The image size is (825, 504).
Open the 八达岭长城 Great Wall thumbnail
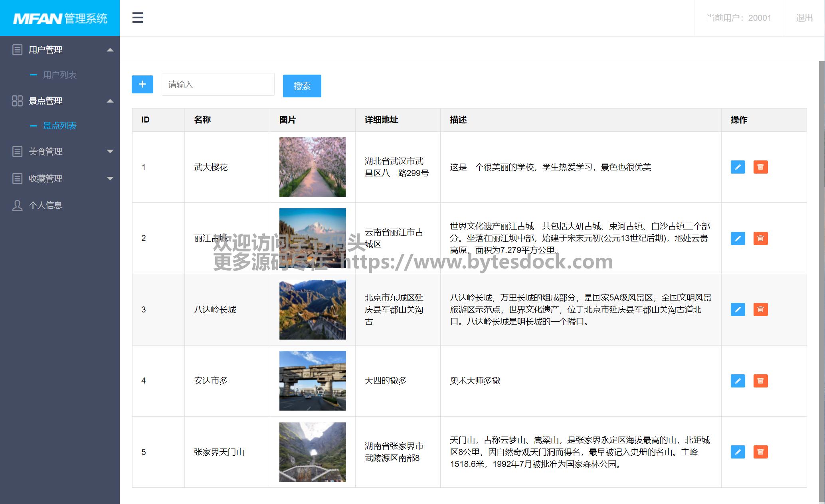click(313, 310)
